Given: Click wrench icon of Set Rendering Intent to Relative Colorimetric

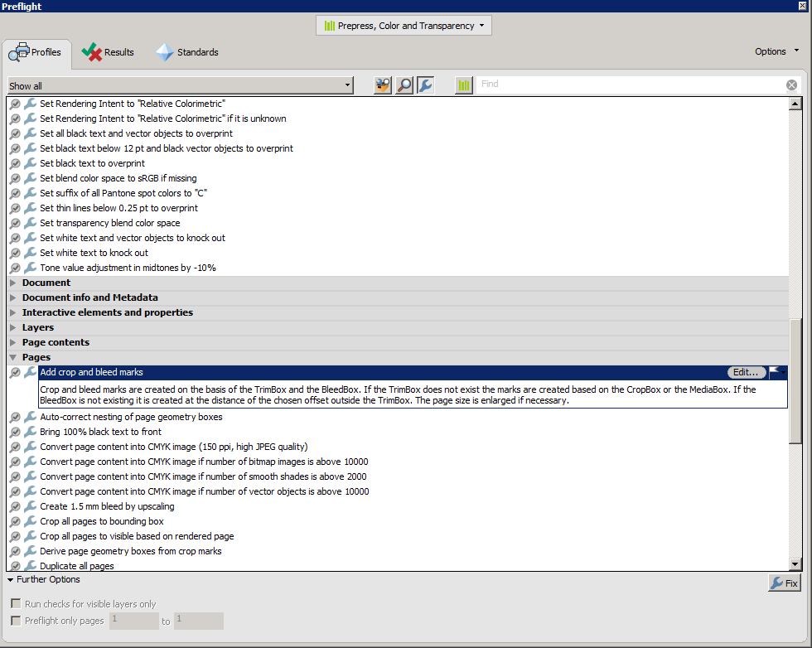Looking at the screenshot, I should click(x=31, y=104).
